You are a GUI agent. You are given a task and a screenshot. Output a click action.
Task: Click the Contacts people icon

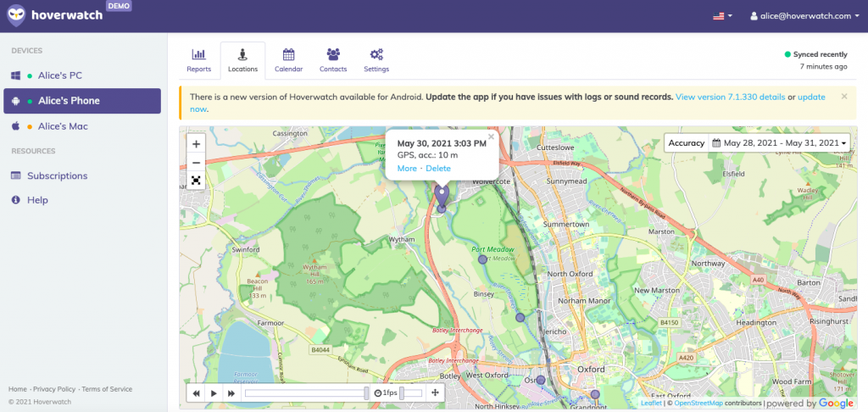pyautogui.click(x=333, y=54)
